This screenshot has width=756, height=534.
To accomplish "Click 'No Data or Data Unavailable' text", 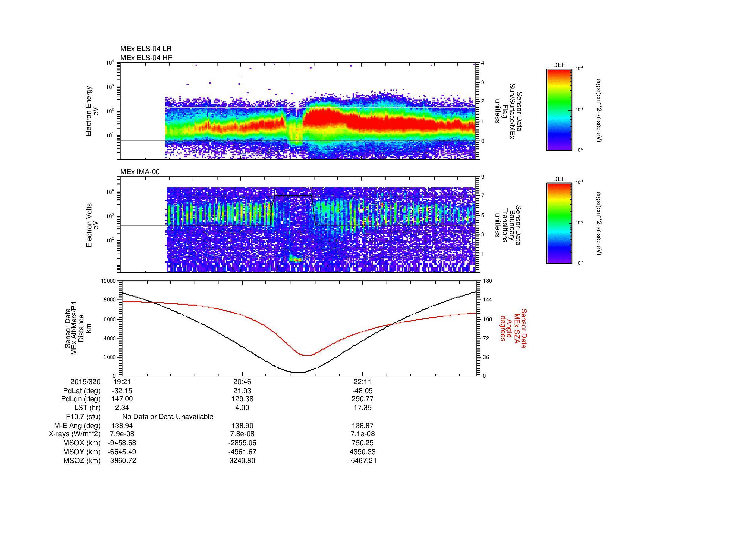I will pos(168,417).
